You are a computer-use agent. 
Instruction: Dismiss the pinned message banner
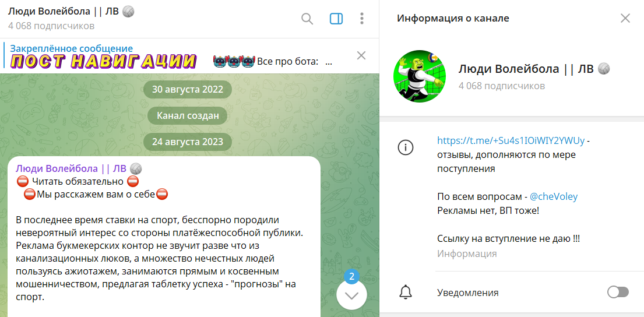[361, 55]
